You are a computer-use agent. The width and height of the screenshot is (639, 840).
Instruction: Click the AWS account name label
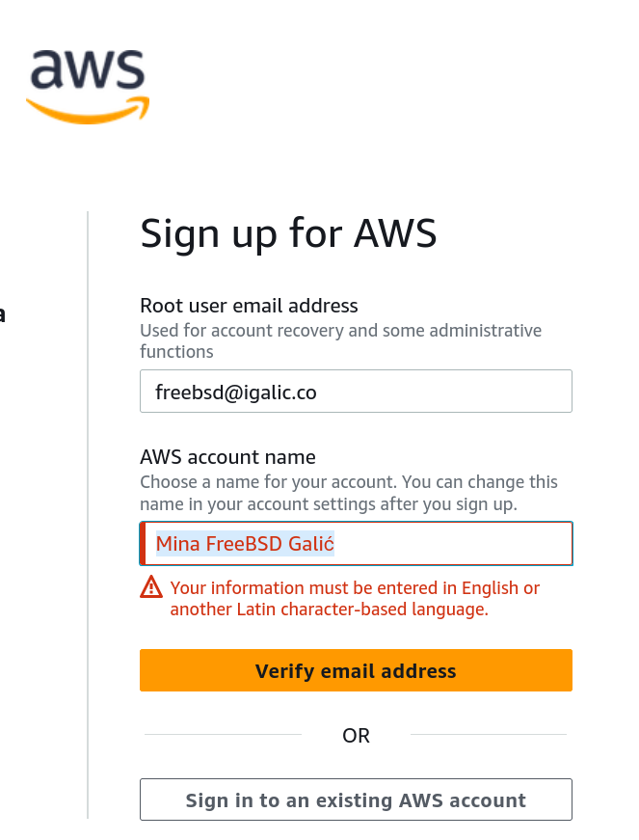(x=228, y=457)
